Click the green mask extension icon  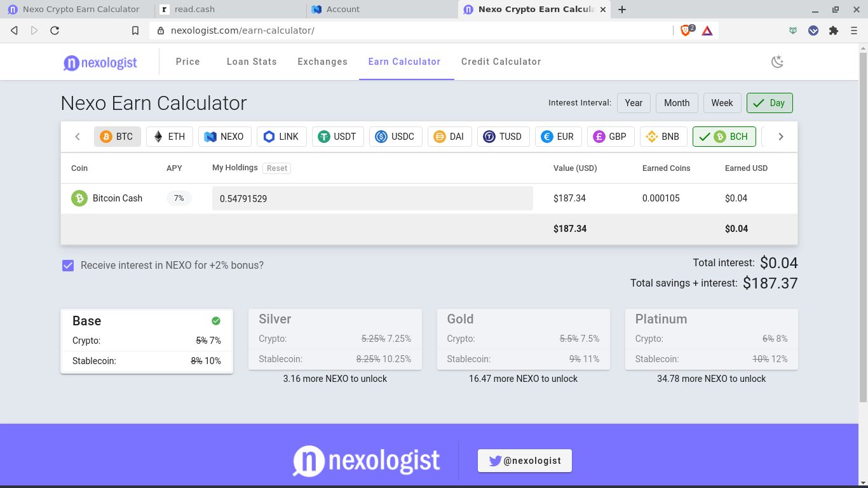coord(793,30)
